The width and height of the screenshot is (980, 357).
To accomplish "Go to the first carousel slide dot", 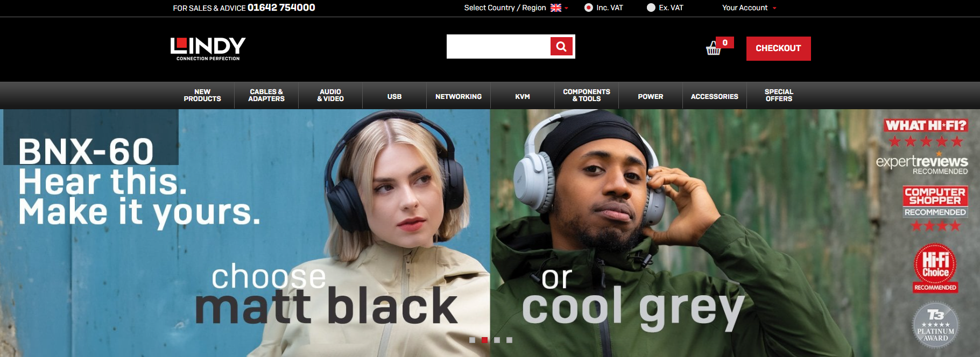I will 472,340.
